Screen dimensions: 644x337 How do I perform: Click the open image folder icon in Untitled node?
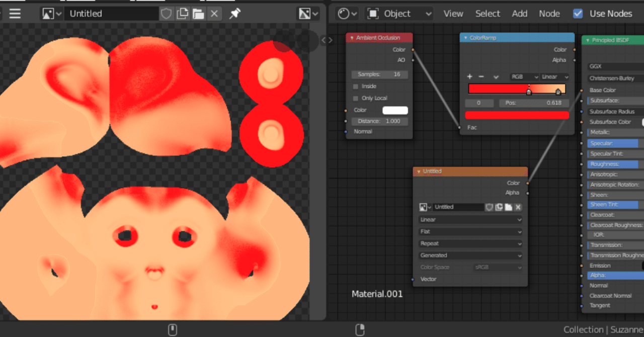(x=508, y=207)
